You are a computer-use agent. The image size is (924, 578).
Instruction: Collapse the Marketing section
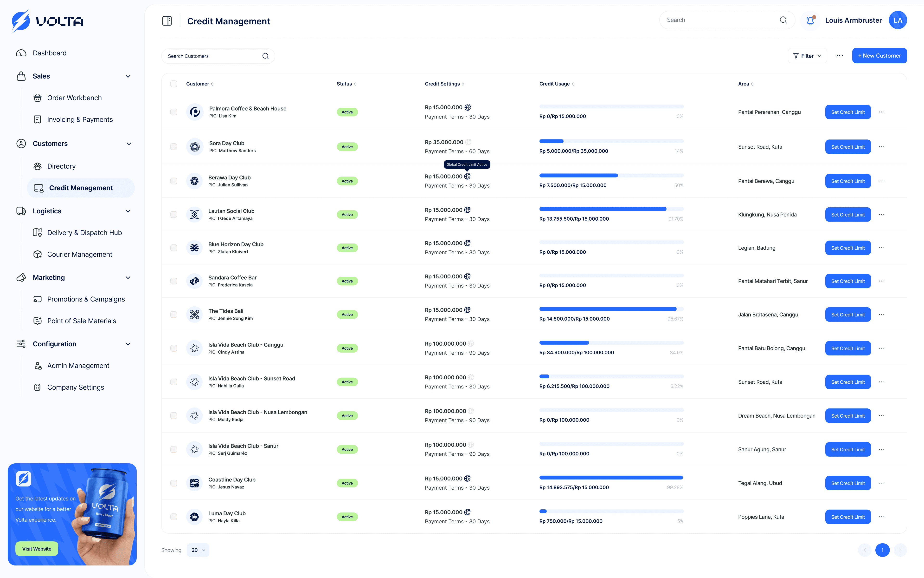click(x=128, y=277)
